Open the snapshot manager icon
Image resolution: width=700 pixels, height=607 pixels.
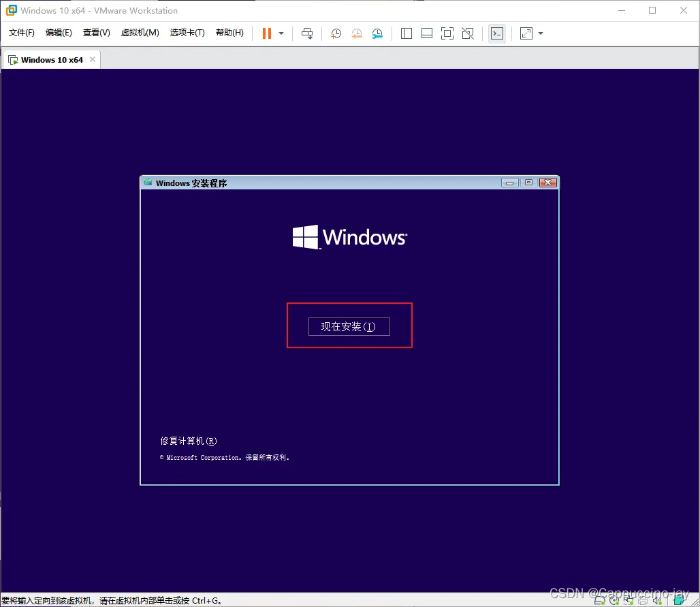tap(378, 33)
